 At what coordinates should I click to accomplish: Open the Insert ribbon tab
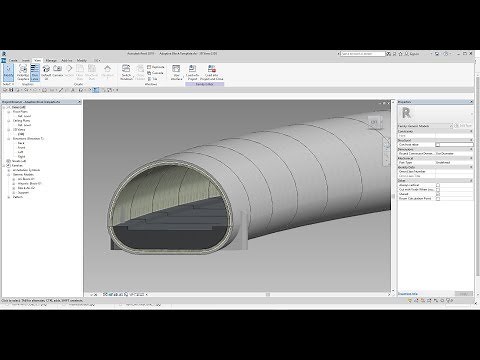26,61
